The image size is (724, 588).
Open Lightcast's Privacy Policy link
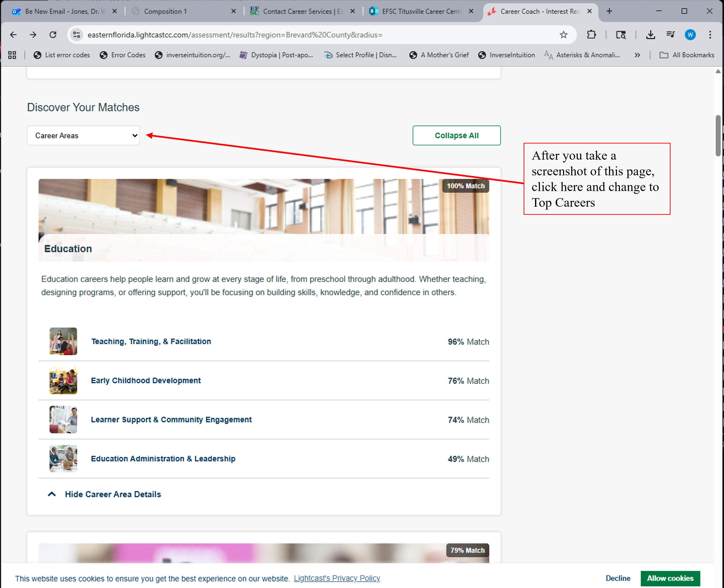point(337,578)
